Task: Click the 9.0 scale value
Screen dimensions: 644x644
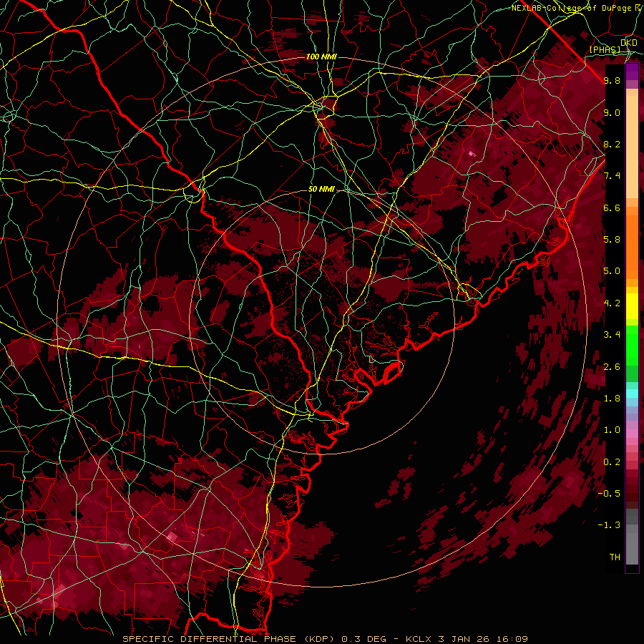Action: click(612, 112)
